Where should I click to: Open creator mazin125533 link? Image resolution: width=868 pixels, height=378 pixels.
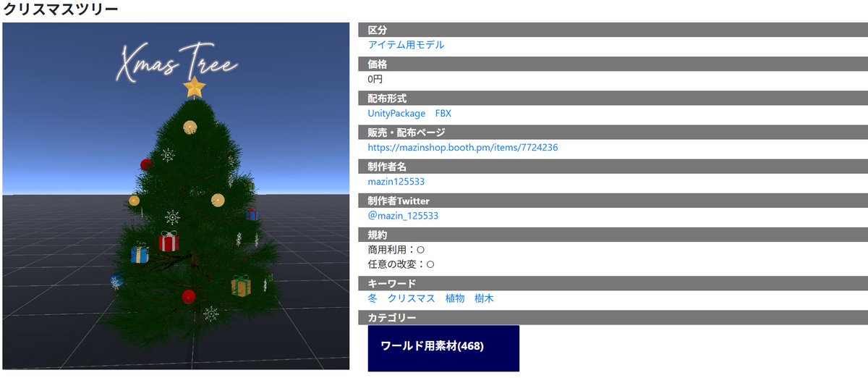[x=396, y=182]
